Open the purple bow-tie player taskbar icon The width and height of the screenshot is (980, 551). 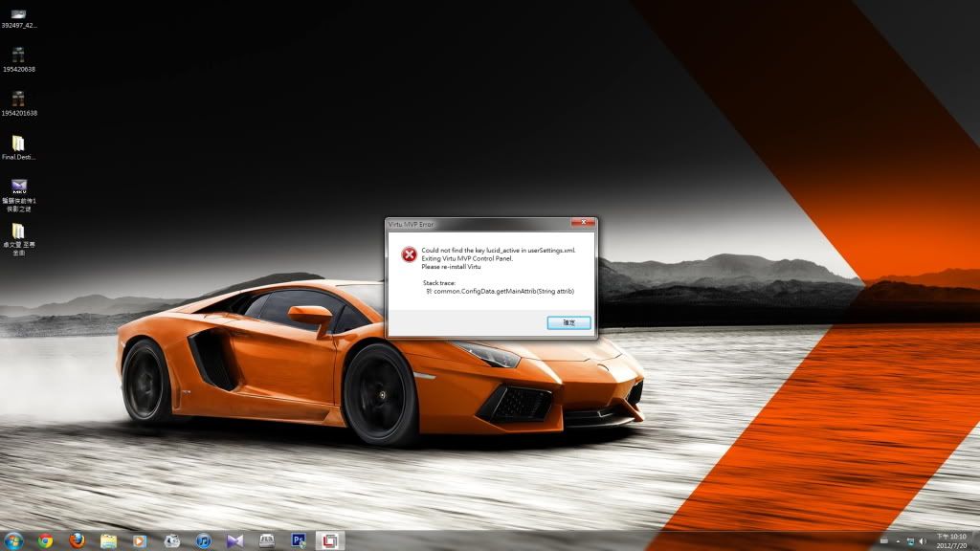coord(235,541)
